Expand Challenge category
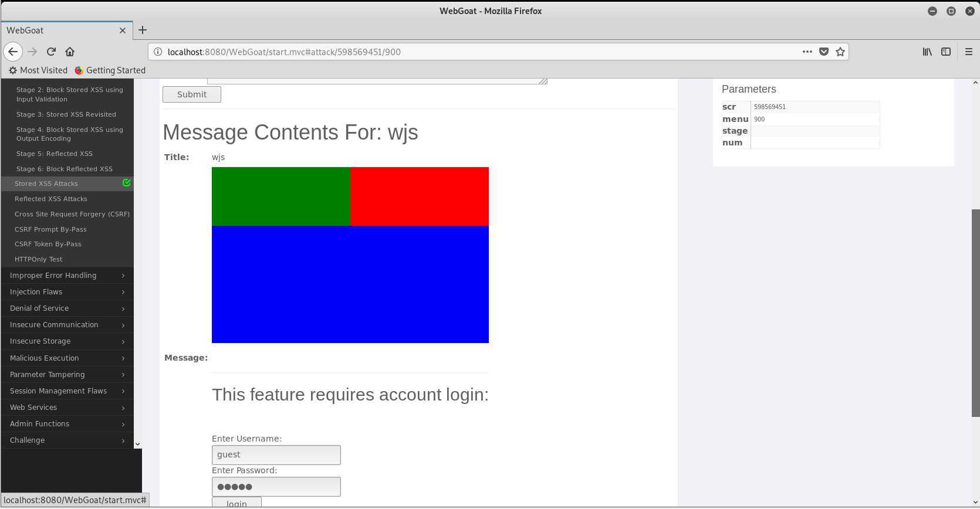The height and width of the screenshot is (509, 980). 67,440
